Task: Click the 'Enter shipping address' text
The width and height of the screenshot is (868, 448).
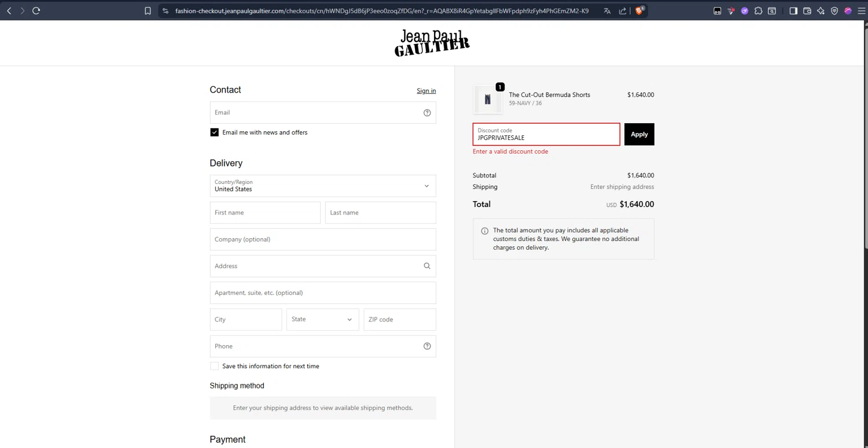Action: 622,187
